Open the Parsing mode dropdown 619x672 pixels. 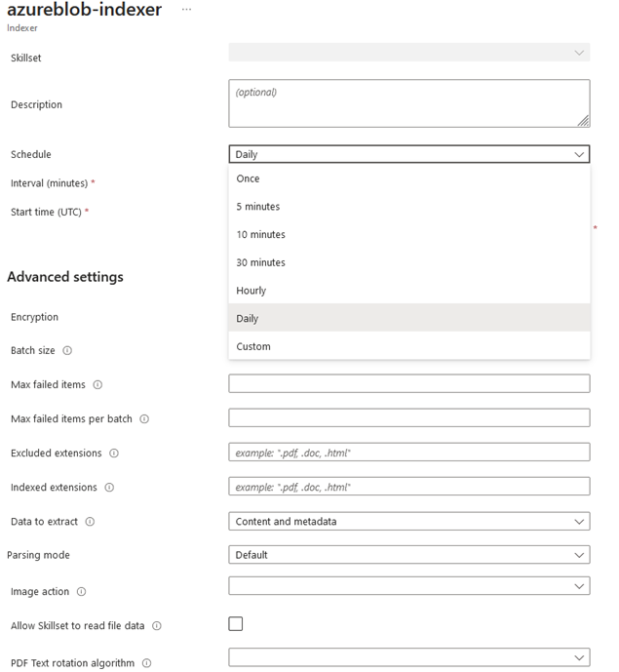(408, 555)
